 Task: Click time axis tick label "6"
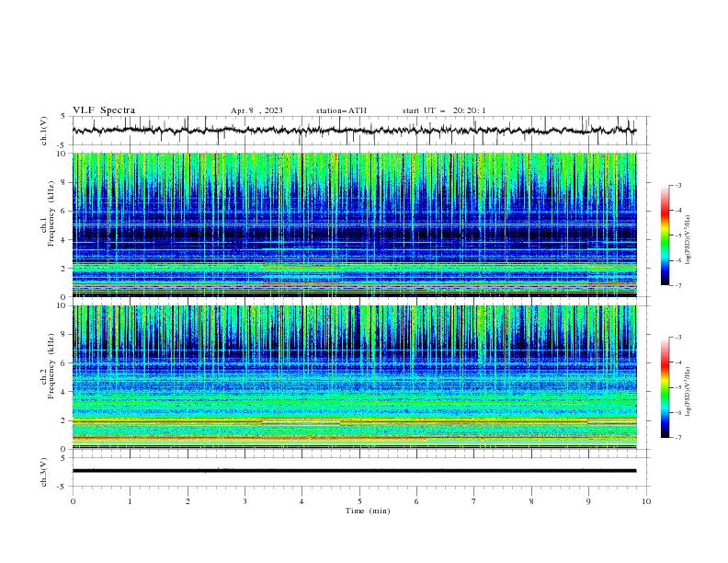tap(416, 501)
